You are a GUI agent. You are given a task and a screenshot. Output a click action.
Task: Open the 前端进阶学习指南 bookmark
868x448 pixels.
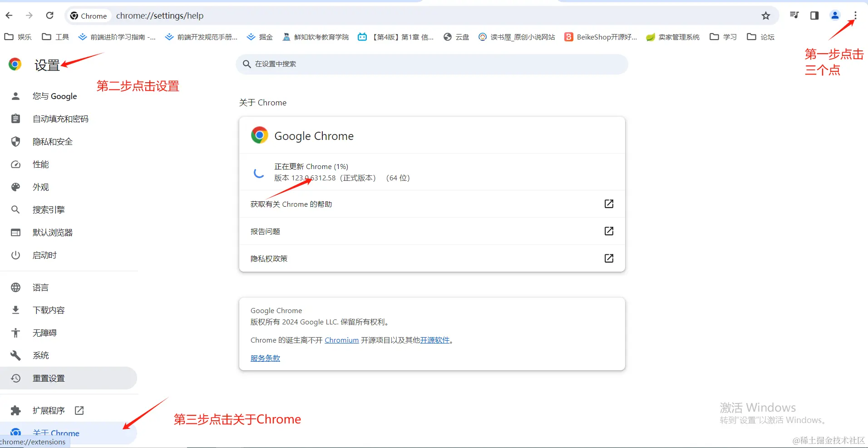(117, 37)
